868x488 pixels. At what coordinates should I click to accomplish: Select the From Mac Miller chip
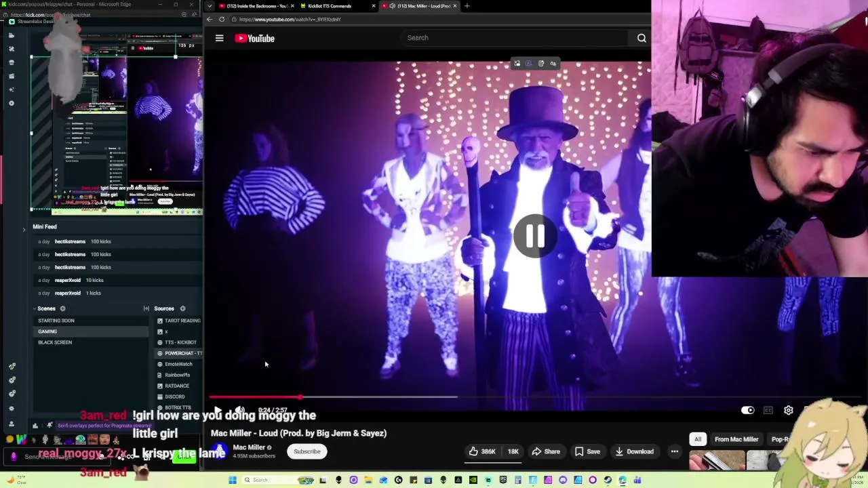(736, 439)
